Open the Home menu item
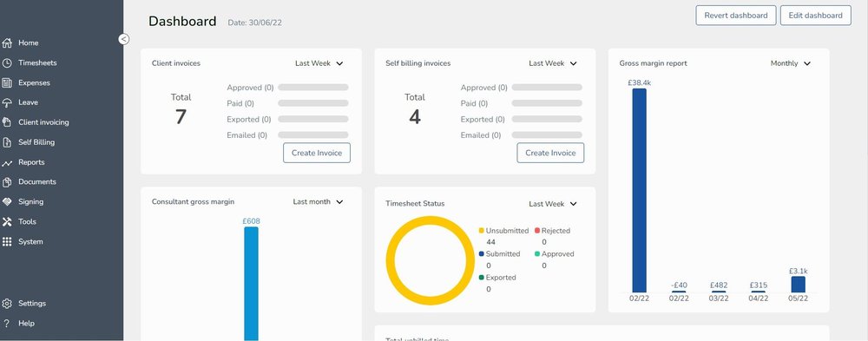The image size is (868, 341). 29,43
